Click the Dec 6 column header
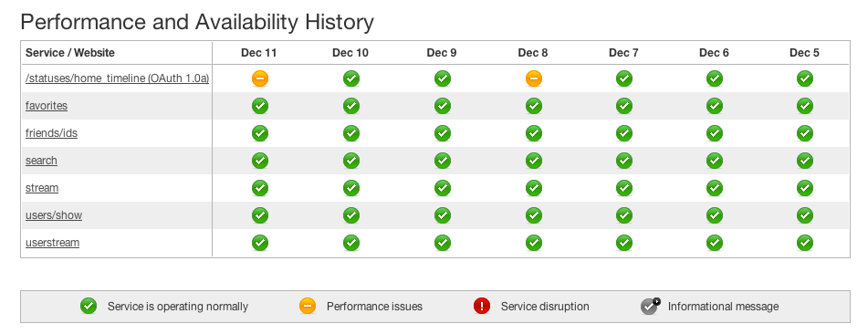868x334 pixels. click(714, 53)
